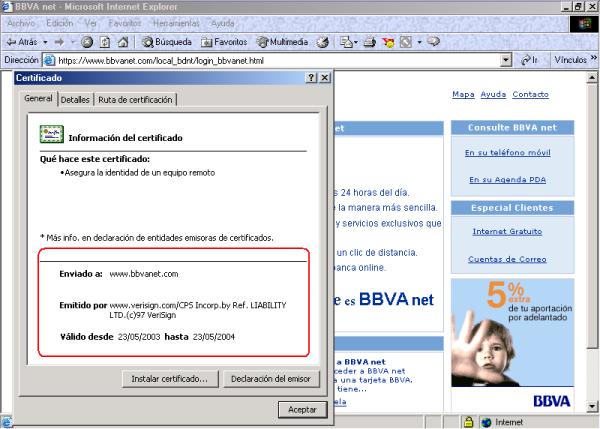The width and height of the screenshot is (600, 429).
Task: Click the page scrollbar down arrow
Action: click(592, 406)
